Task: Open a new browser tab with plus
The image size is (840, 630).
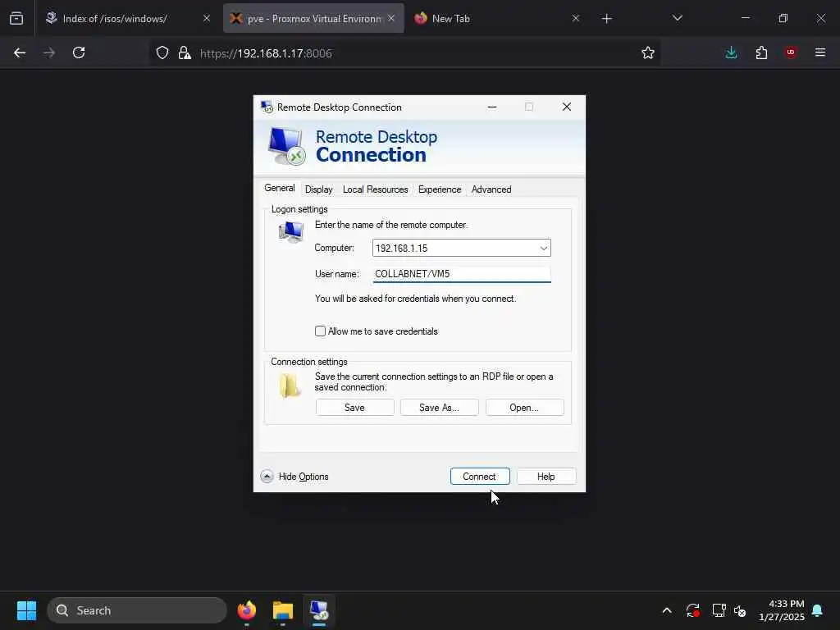Action: [x=606, y=19]
